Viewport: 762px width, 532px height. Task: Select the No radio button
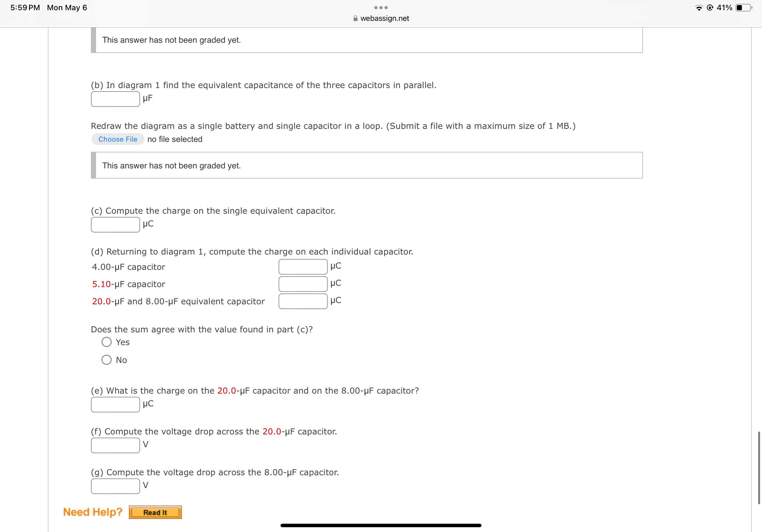click(107, 360)
